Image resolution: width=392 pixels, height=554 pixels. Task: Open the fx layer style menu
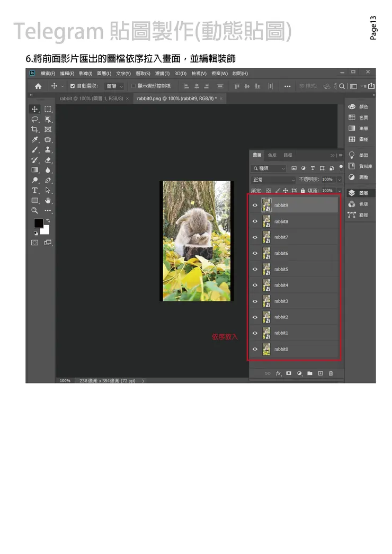[279, 373]
